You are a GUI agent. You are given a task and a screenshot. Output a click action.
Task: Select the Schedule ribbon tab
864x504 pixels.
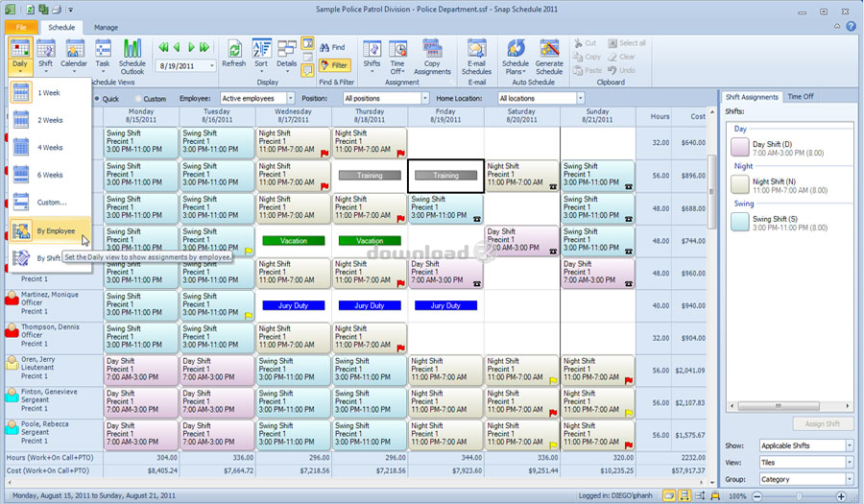(x=61, y=27)
